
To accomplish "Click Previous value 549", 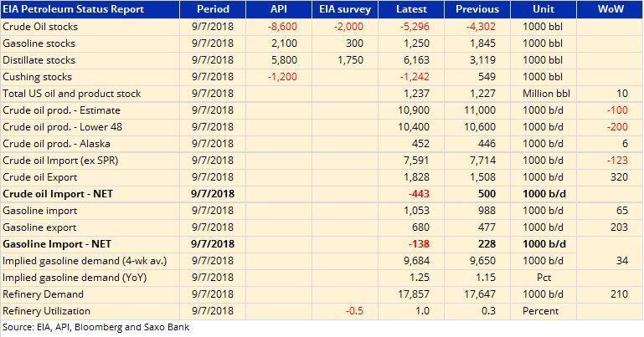I will coord(487,77).
